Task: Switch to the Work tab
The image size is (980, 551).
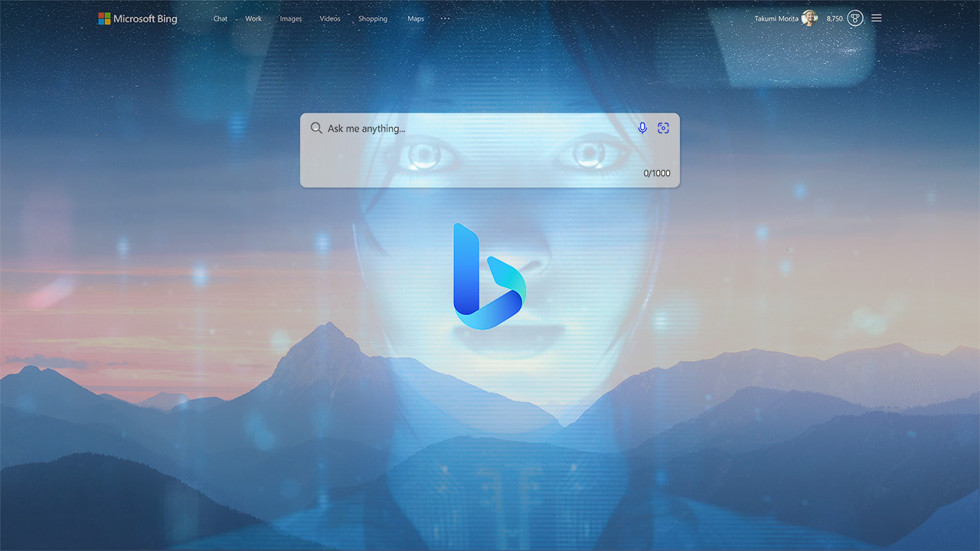Action: [x=253, y=18]
